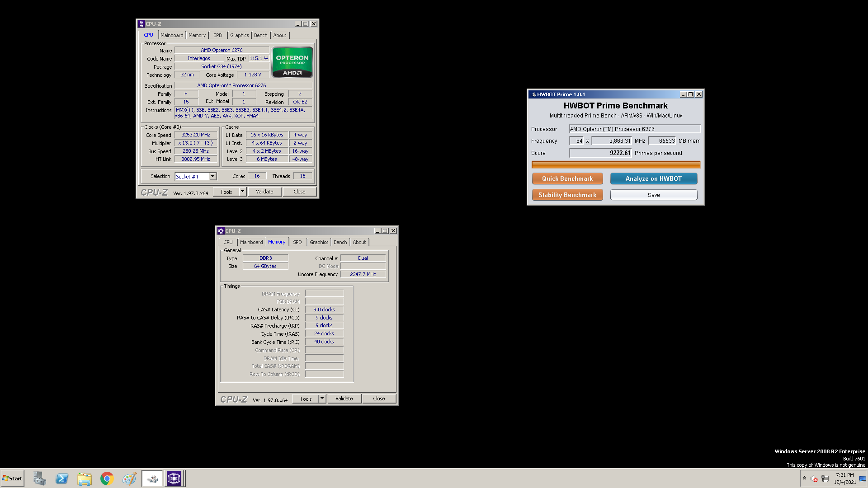Click Close button in the top CPU-Z window
Screen dimensions: 868x488
[x=299, y=192]
